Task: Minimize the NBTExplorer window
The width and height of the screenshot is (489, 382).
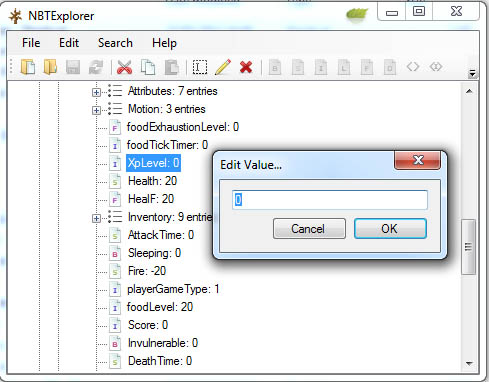Action: [392, 12]
